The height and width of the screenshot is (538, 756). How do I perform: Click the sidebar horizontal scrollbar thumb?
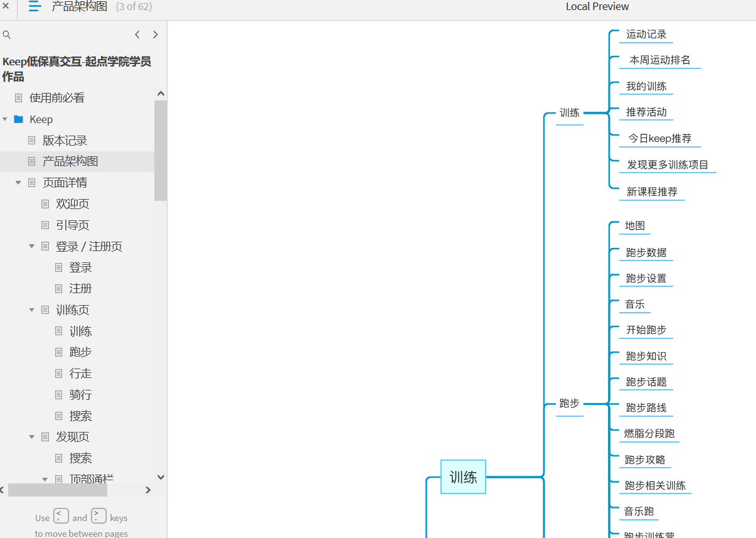click(x=58, y=490)
